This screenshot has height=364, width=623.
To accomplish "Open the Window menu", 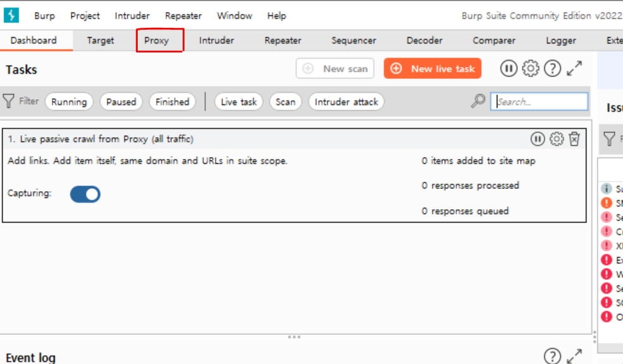I will (x=234, y=16).
